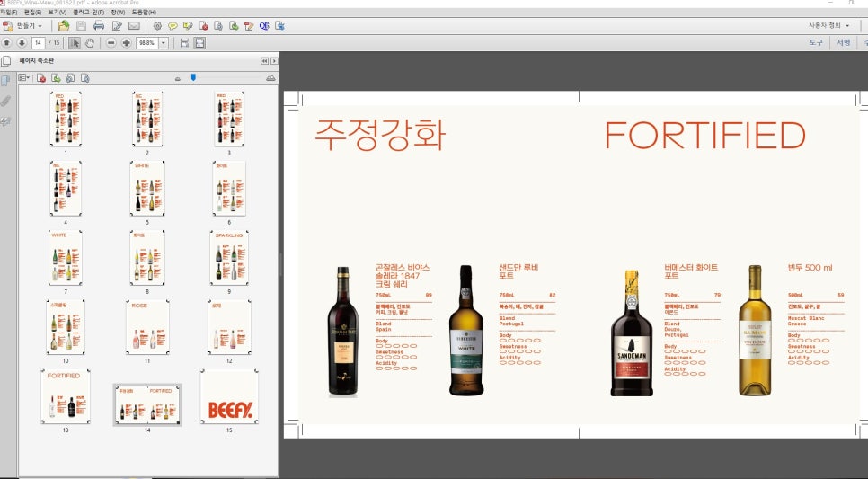Click the main toolbar insert page icon
The width and height of the screenshot is (868, 479).
234,26
